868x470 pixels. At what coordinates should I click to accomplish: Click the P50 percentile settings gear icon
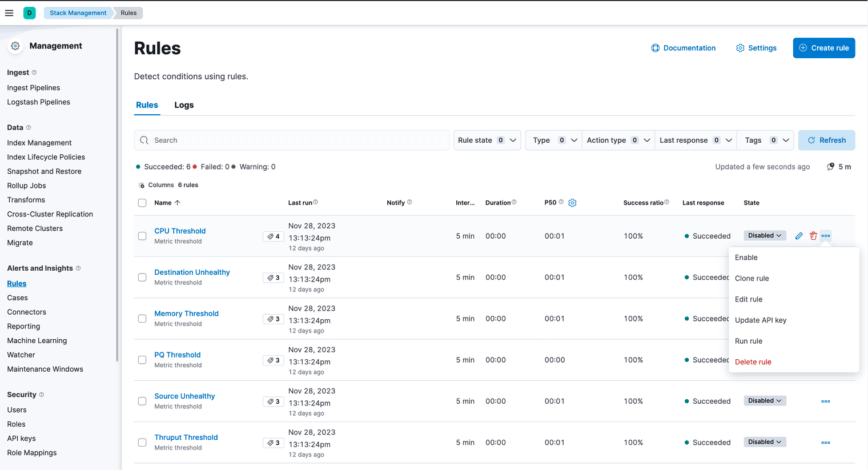point(572,203)
